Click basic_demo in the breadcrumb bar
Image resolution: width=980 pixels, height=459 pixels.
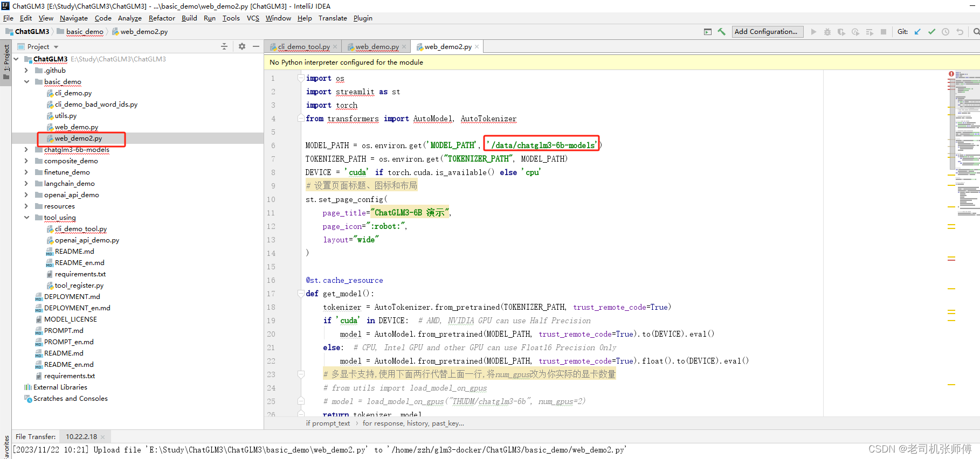click(85, 32)
